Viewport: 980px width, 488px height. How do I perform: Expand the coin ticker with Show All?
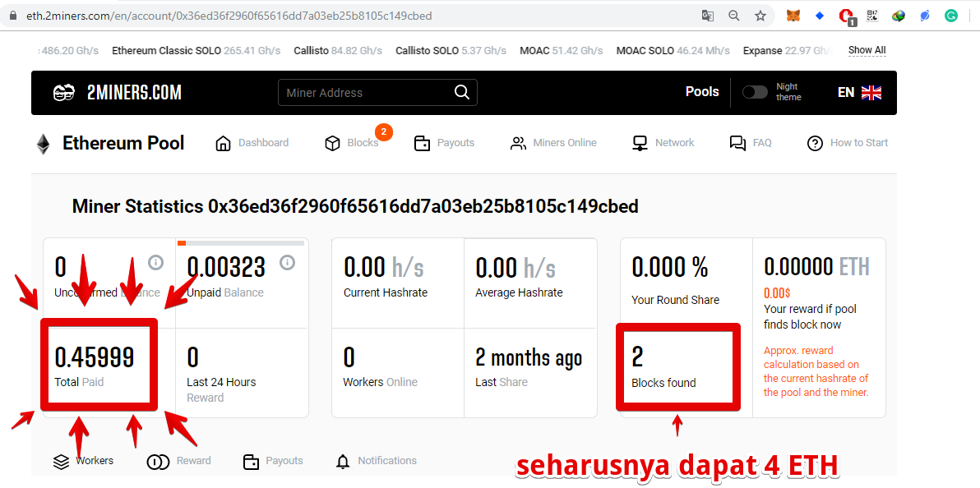click(x=867, y=51)
